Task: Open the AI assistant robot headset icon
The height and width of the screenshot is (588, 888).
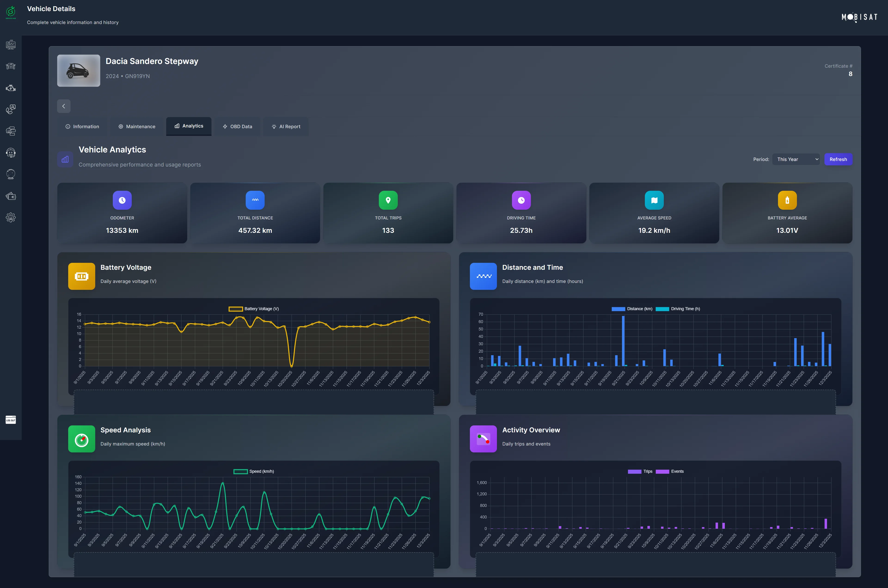Action: click(10, 153)
